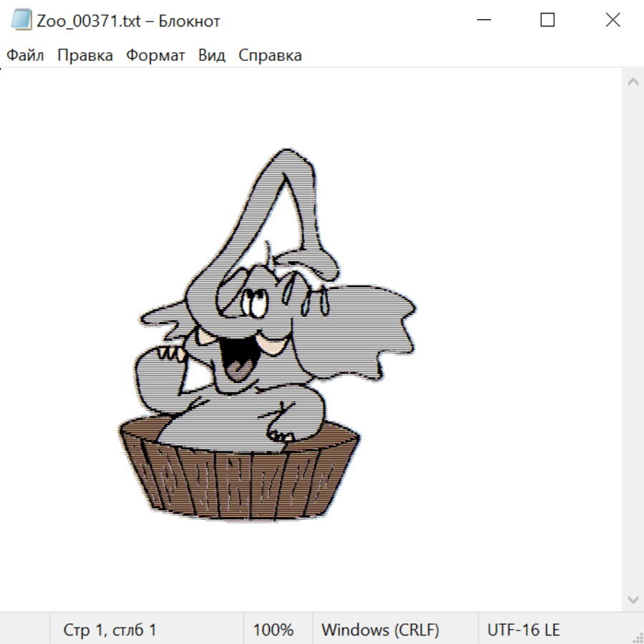Close the Zoo_00371.txt window

coord(613,20)
